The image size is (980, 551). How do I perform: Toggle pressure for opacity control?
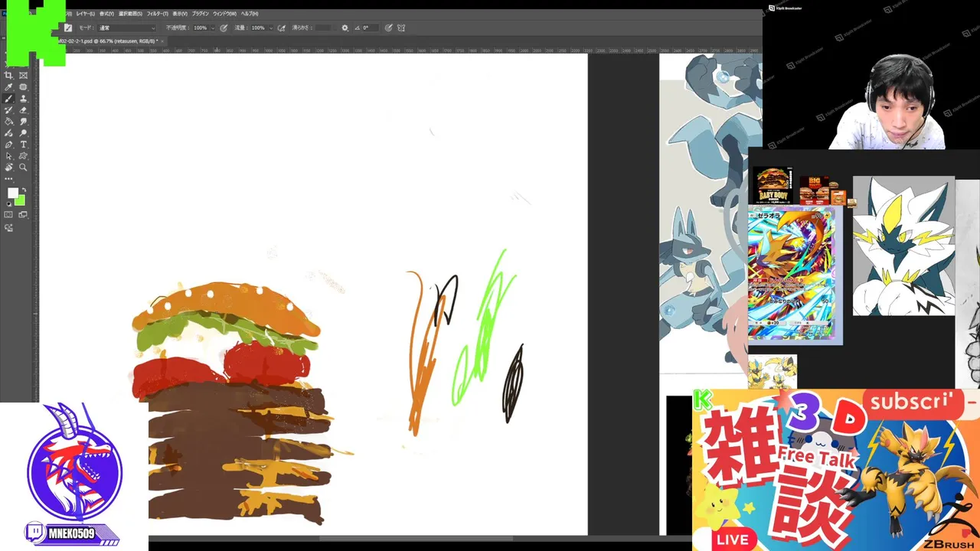224,28
